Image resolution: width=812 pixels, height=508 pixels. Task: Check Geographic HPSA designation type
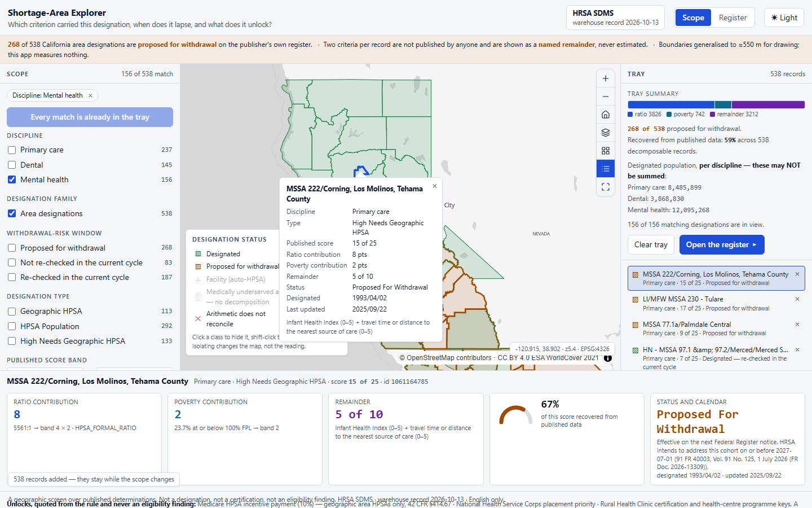pyautogui.click(x=12, y=312)
